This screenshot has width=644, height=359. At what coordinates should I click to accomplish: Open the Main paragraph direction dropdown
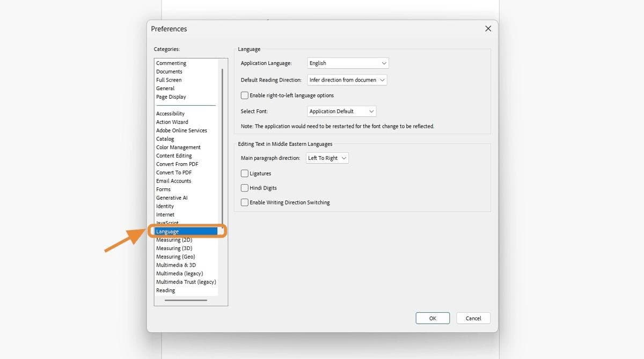[327, 158]
